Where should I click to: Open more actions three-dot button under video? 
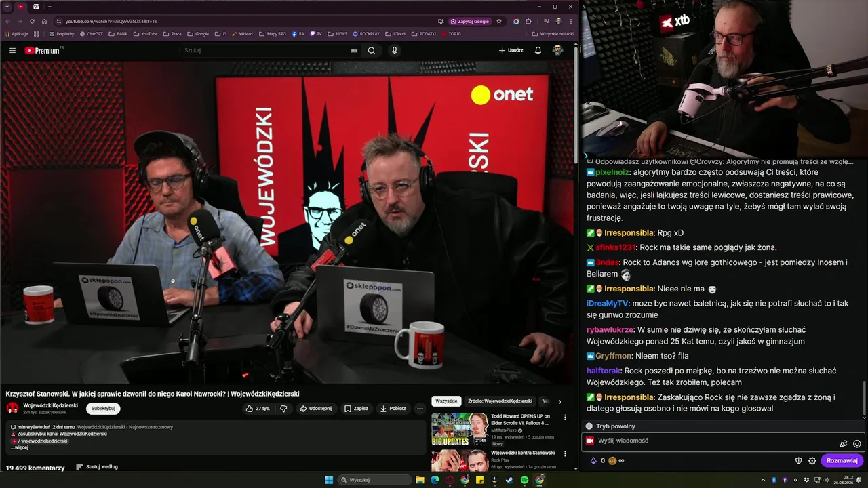pyautogui.click(x=420, y=409)
